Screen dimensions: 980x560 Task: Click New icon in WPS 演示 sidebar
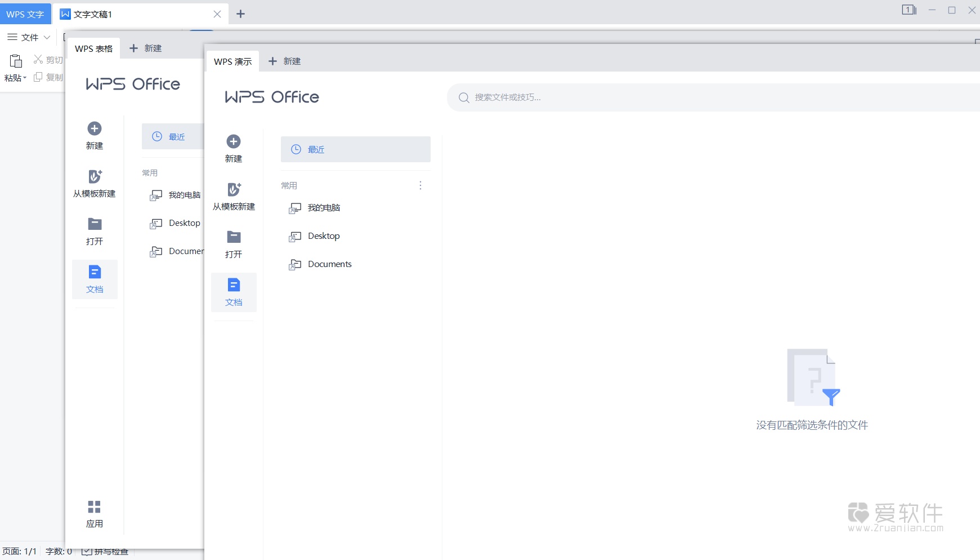(x=234, y=142)
